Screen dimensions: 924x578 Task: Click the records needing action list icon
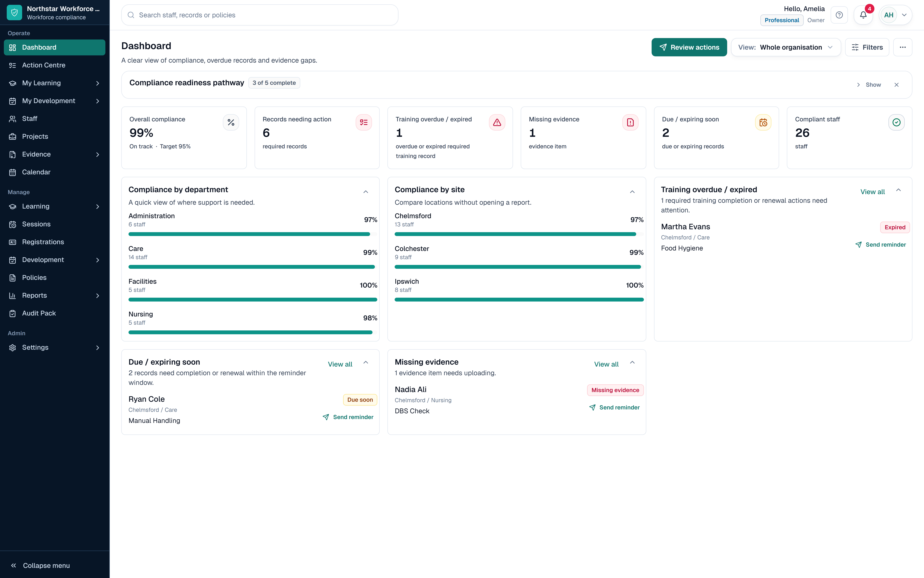tap(364, 122)
